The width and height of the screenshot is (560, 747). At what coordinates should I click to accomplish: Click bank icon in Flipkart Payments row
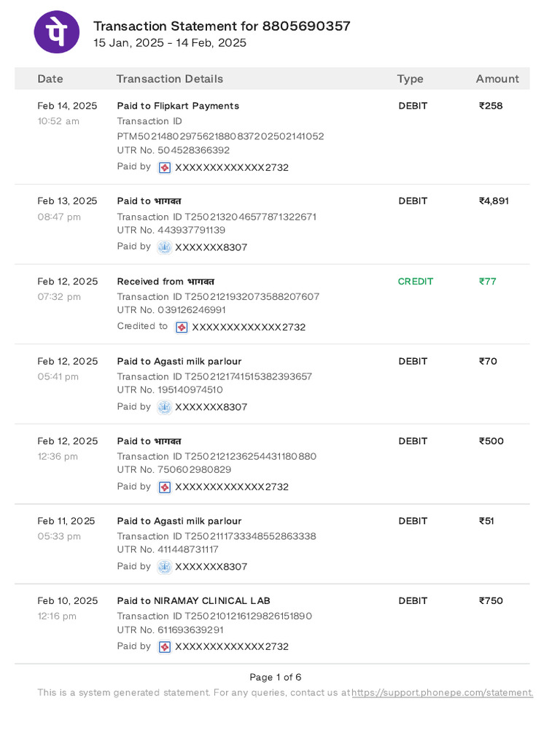point(165,167)
